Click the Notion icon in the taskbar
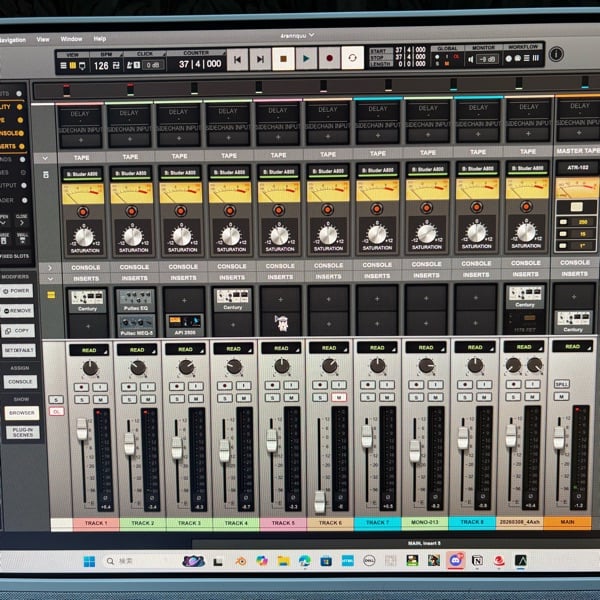This screenshot has width=600, height=600. (477, 560)
